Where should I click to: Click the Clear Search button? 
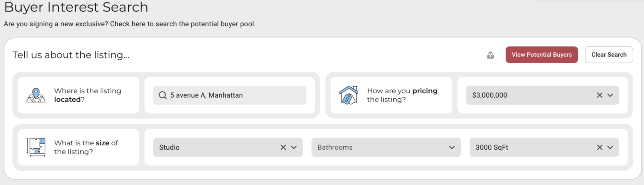tap(609, 55)
